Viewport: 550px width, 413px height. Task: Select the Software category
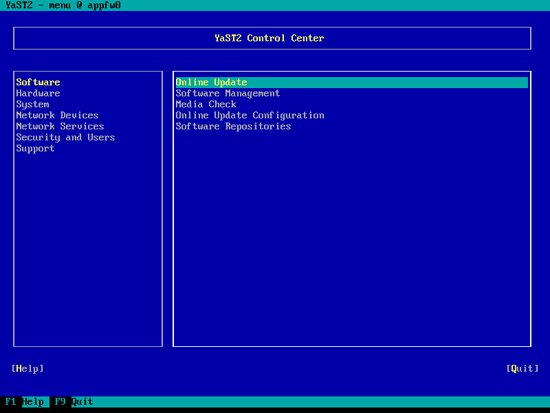pos(38,82)
